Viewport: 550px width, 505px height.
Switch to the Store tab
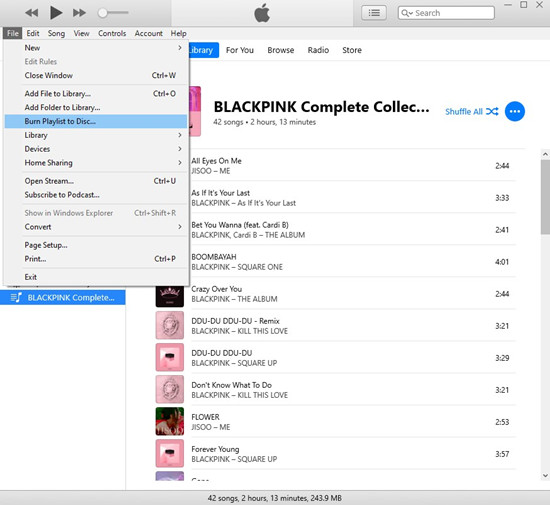352,50
